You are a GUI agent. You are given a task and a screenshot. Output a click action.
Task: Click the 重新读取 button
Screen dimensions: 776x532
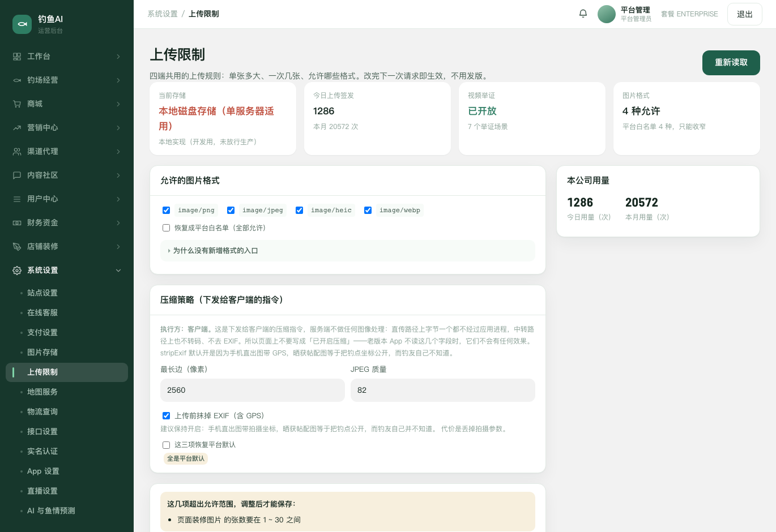731,63
